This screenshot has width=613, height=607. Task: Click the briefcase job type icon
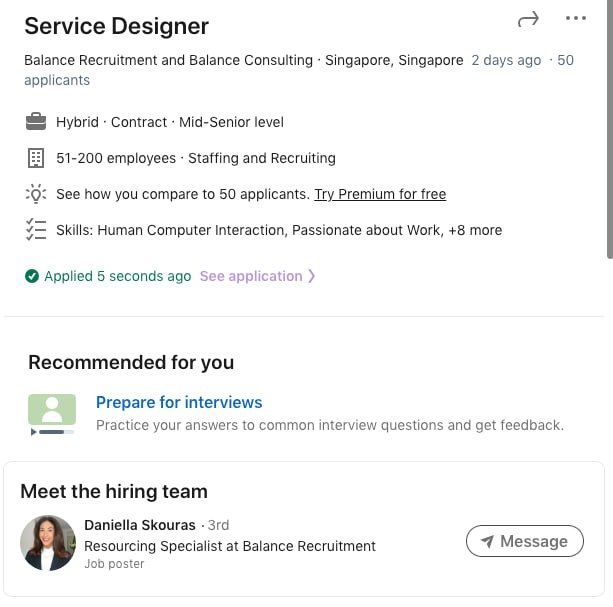click(x=36, y=122)
